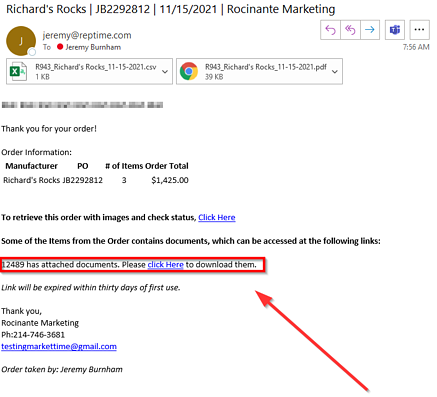The image size is (437, 397).
Task: Expand the PDF attachment dropdown arrow
Action: click(x=335, y=71)
